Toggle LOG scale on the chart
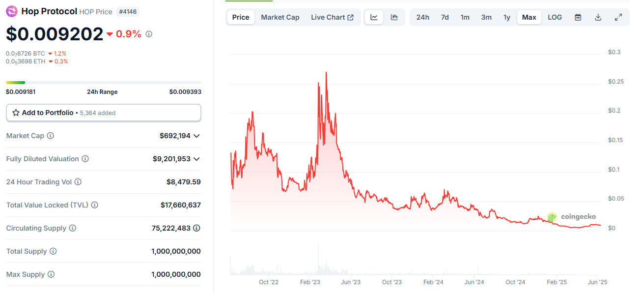Image resolution: width=644 pixels, height=293 pixels. pos(555,17)
